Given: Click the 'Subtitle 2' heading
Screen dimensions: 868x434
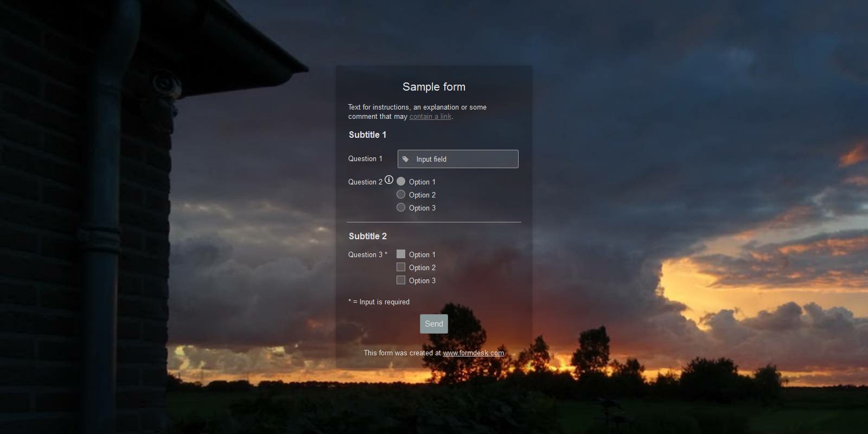Looking at the screenshot, I should (368, 236).
